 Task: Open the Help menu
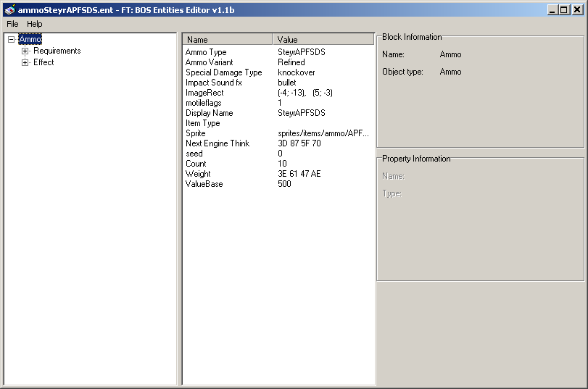coord(35,24)
